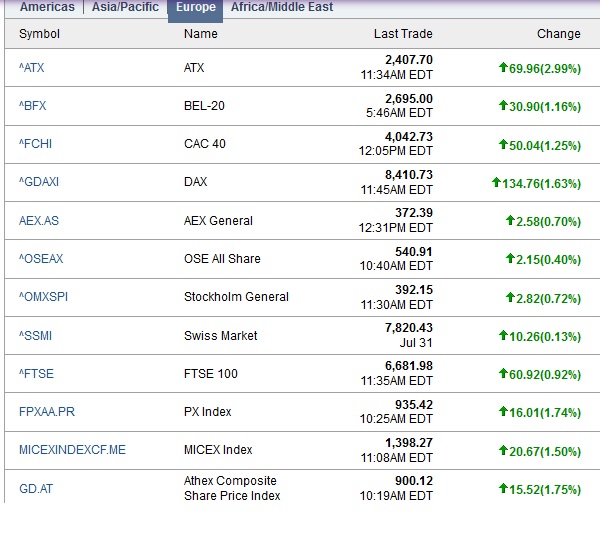This screenshot has height=542, width=601.
Task: Open the FPXAA.PR symbol link
Action: (x=47, y=412)
